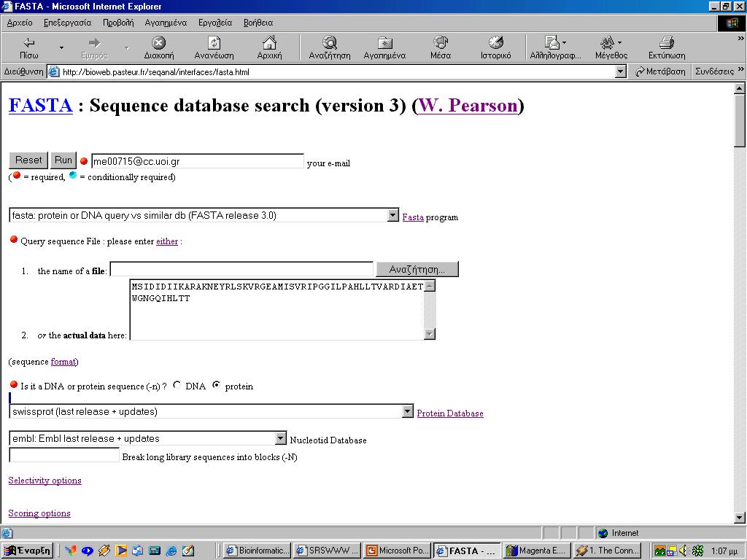Click the sequence textarea scroll up arrow
Image resolution: width=747 pixels, height=560 pixels.
[x=430, y=286]
